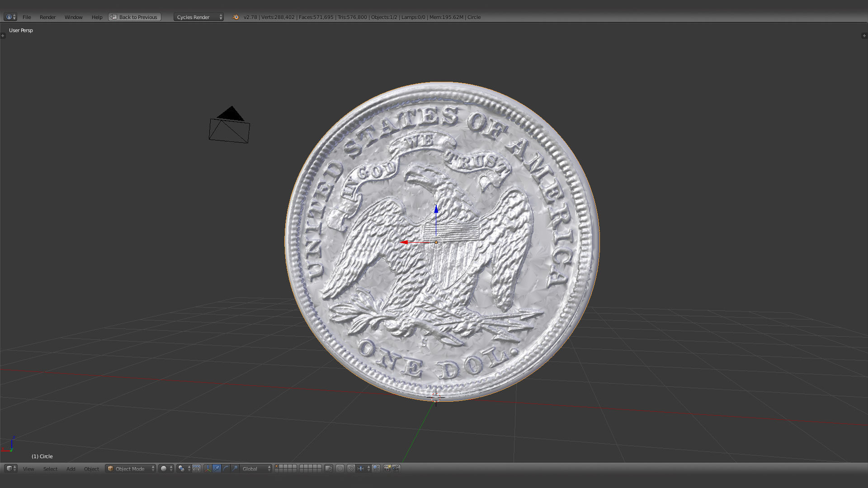This screenshot has height=488, width=868.
Task: Select the camera object in viewport
Action: tap(230, 125)
